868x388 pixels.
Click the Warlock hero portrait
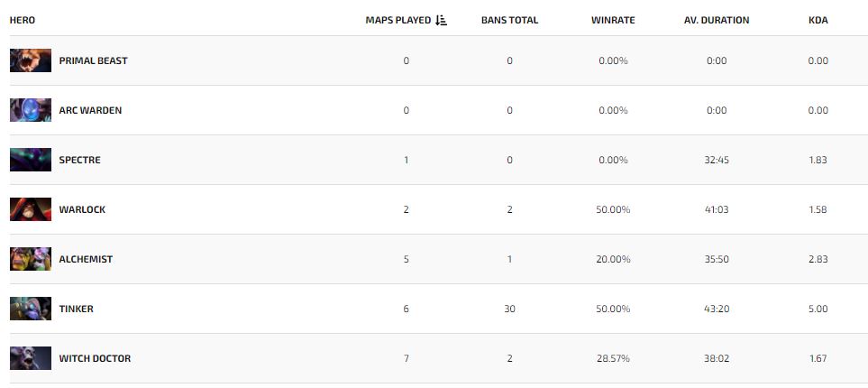(x=31, y=209)
